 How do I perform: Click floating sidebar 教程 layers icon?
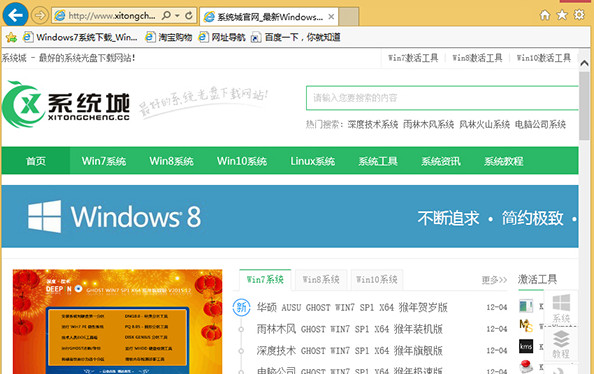[561, 344]
